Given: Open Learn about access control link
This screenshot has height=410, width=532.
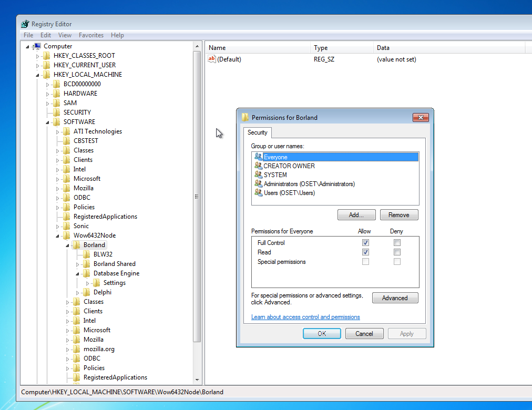Looking at the screenshot, I should (x=305, y=317).
